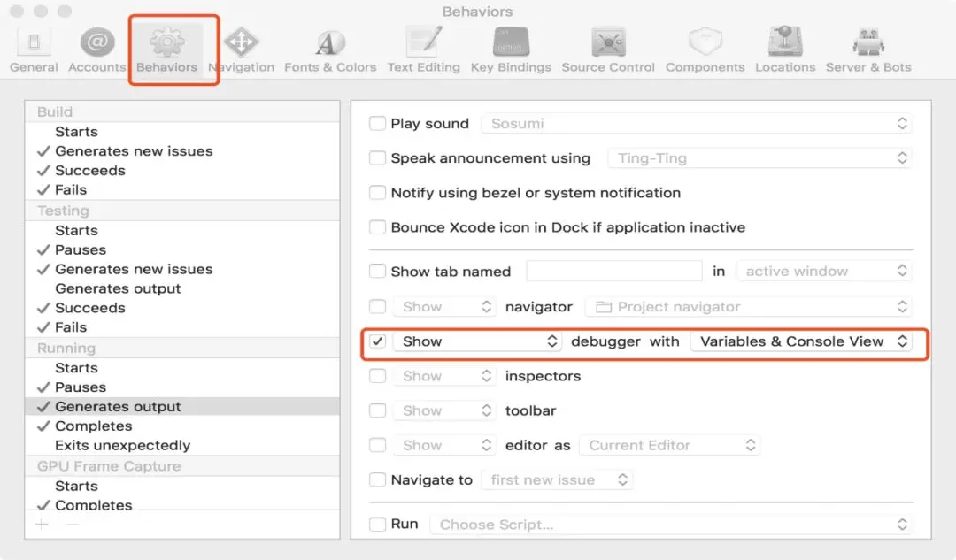Open the Choose Script dropdown

pyautogui.click(x=671, y=525)
